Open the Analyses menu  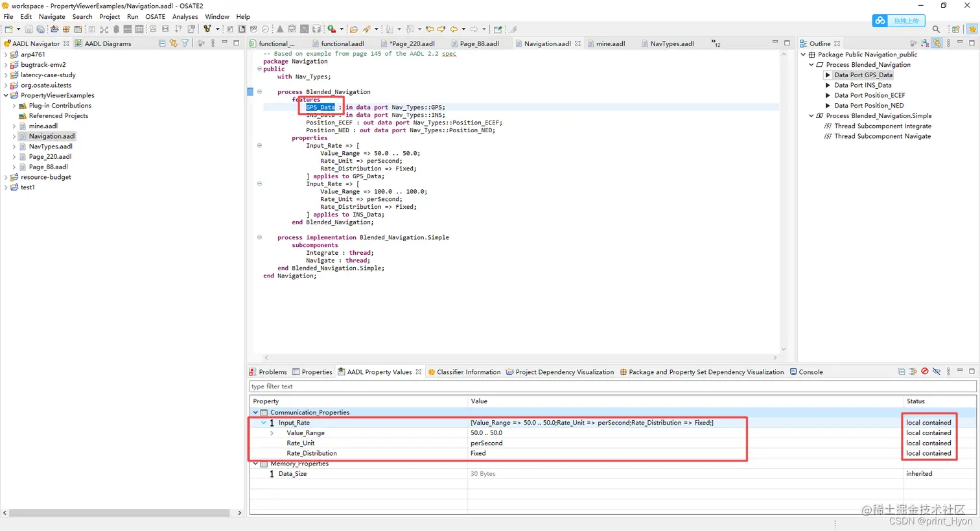185,17
